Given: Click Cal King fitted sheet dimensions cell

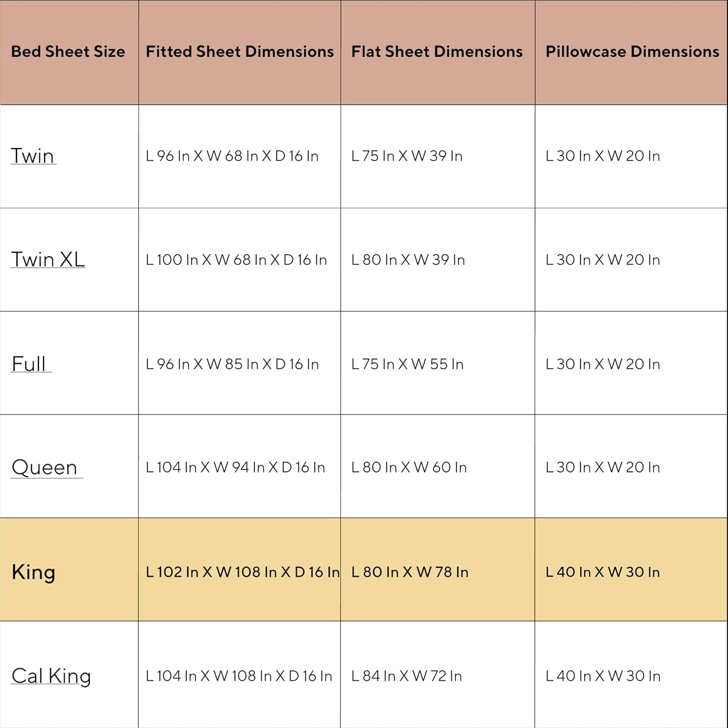Looking at the screenshot, I should [239, 676].
